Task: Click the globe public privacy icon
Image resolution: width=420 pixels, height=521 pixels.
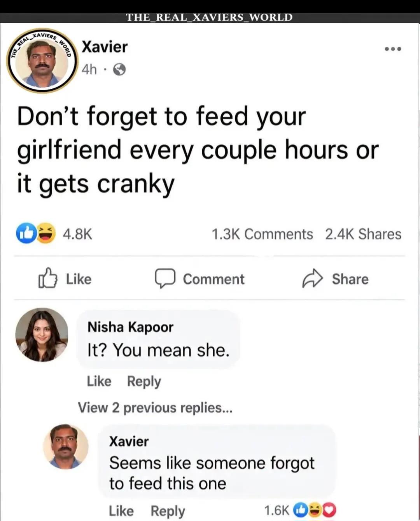Action: tap(119, 70)
